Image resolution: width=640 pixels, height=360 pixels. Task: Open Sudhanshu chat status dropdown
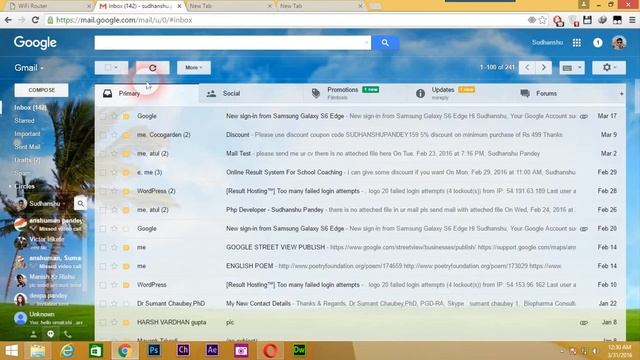(x=48, y=204)
